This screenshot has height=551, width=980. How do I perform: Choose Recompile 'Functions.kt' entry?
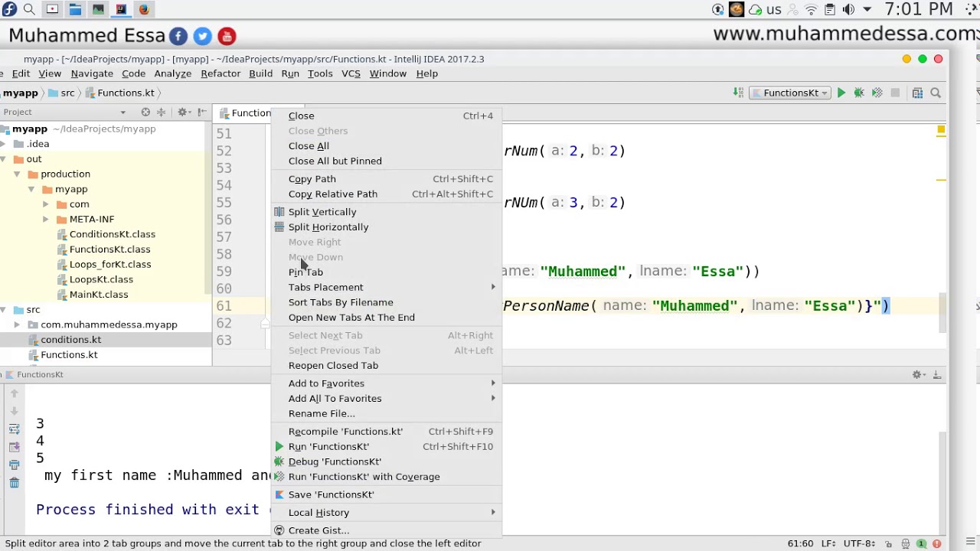pos(387,432)
